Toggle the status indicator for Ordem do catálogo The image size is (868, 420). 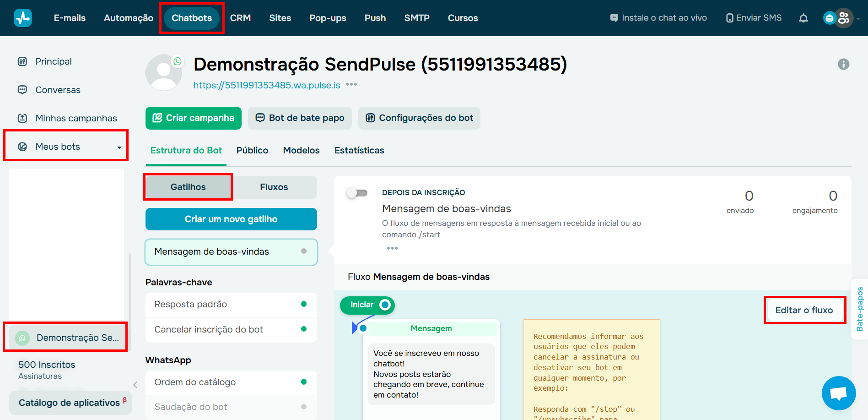(303, 382)
